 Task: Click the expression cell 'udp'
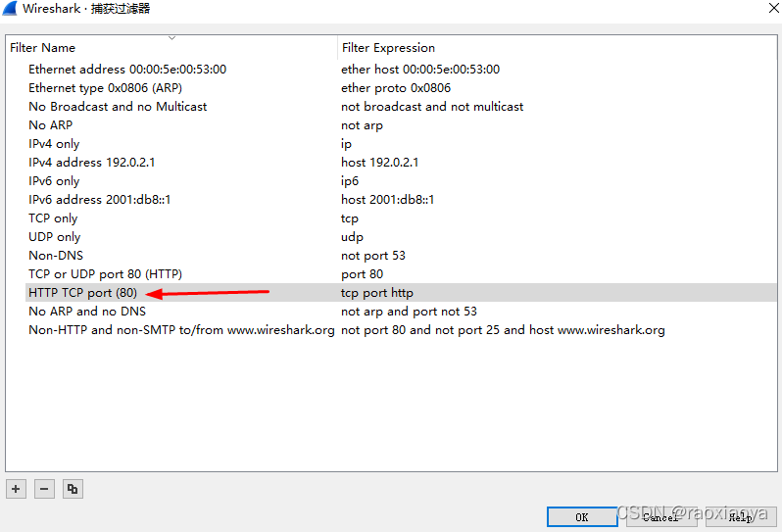point(352,237)
